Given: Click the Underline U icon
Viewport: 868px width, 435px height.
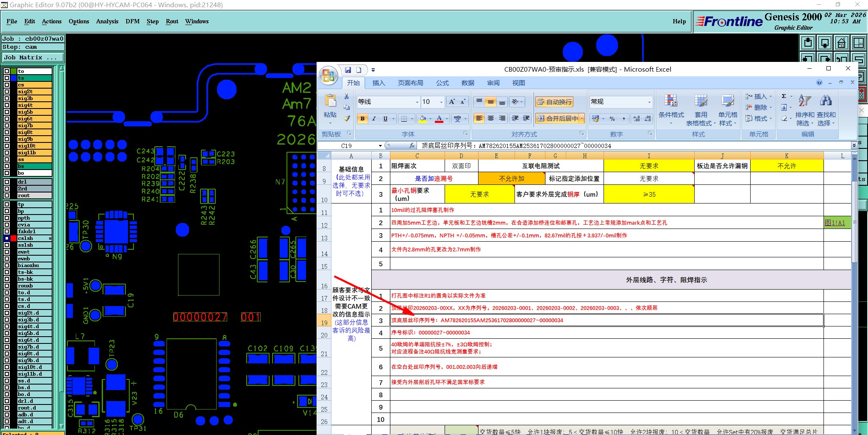Looking at the screenshot, I should [x=385, y=119].
